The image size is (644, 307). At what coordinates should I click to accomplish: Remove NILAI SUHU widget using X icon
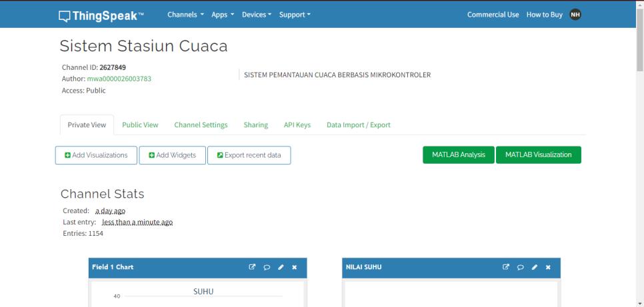pos(548,267)
